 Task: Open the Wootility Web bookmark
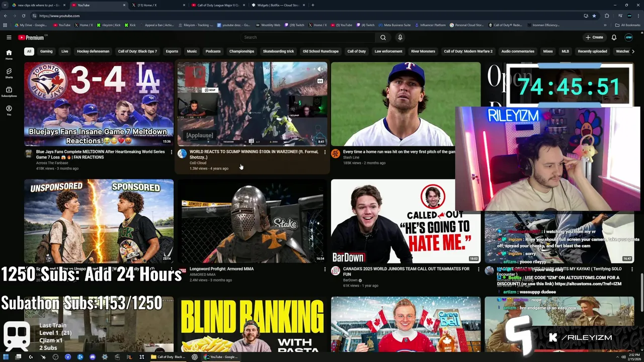point(268,25)
